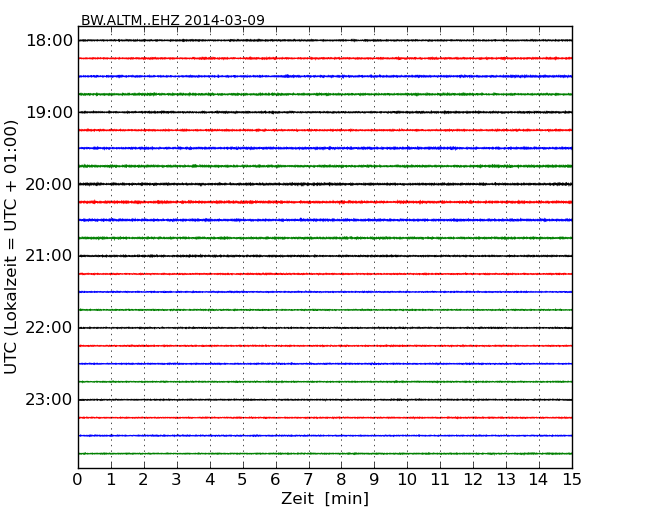
Task: Click the black seismogram trace at 19:00
Action: click(325, 112)
